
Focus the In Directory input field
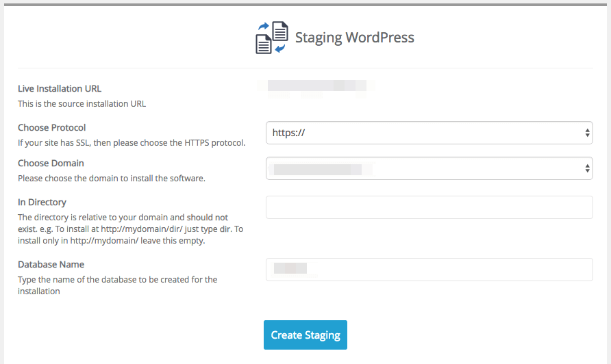(x=429, y=207)
